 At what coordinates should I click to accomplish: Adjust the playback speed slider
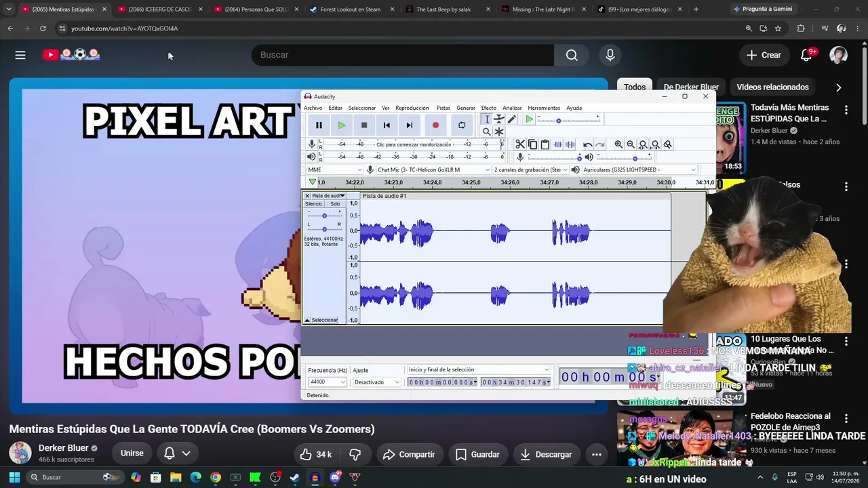pos(568,119)
